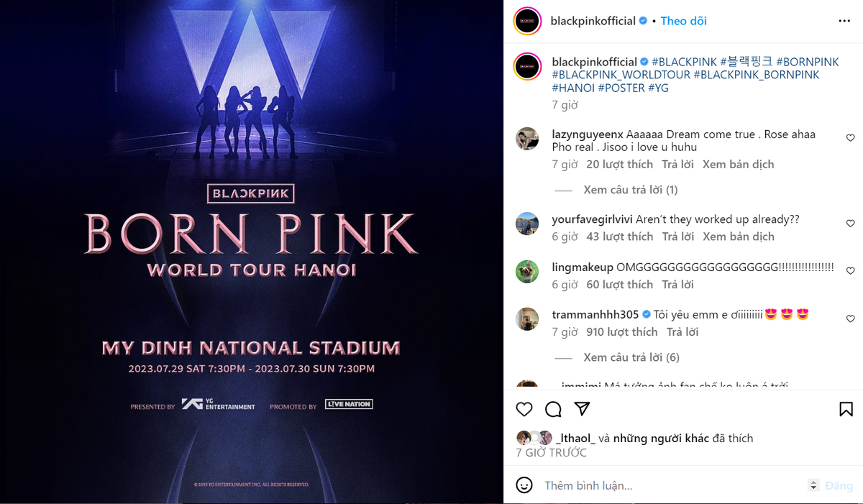Image resolution: width=863 pixels, height=504 pixels.
Task: Click 'Xem bản dịch' on yourfavegirlvivi's comment
Action: pos(739,236)
